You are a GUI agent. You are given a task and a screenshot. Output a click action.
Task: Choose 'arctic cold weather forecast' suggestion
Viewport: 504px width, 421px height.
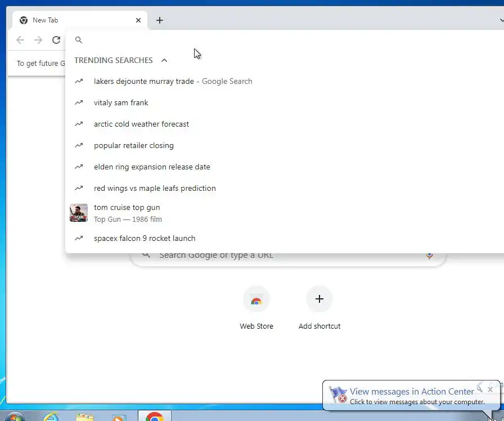(285, 124)
